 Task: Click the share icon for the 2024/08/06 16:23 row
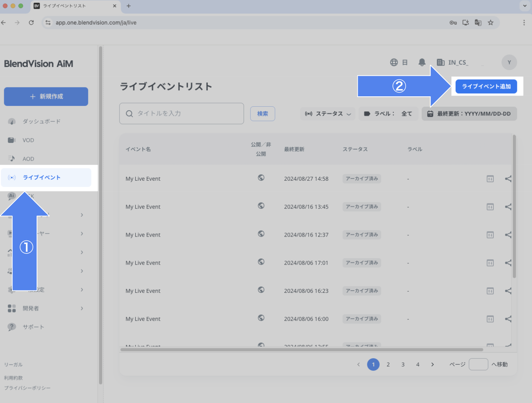click(x=508, y=291)
